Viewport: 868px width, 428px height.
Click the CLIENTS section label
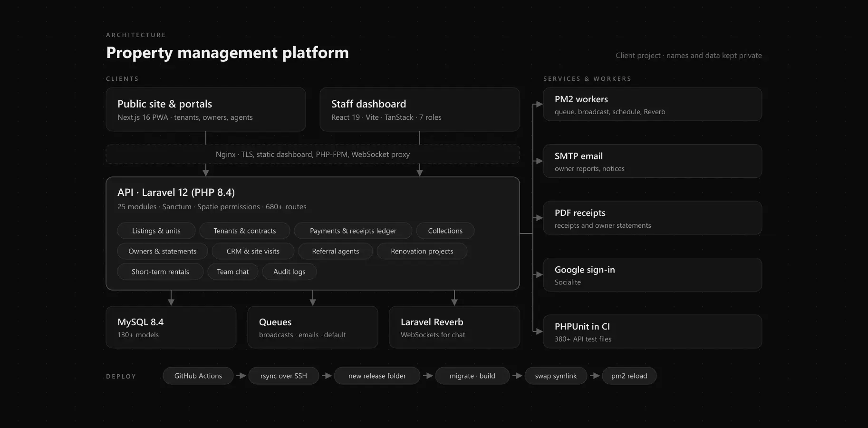122,79
